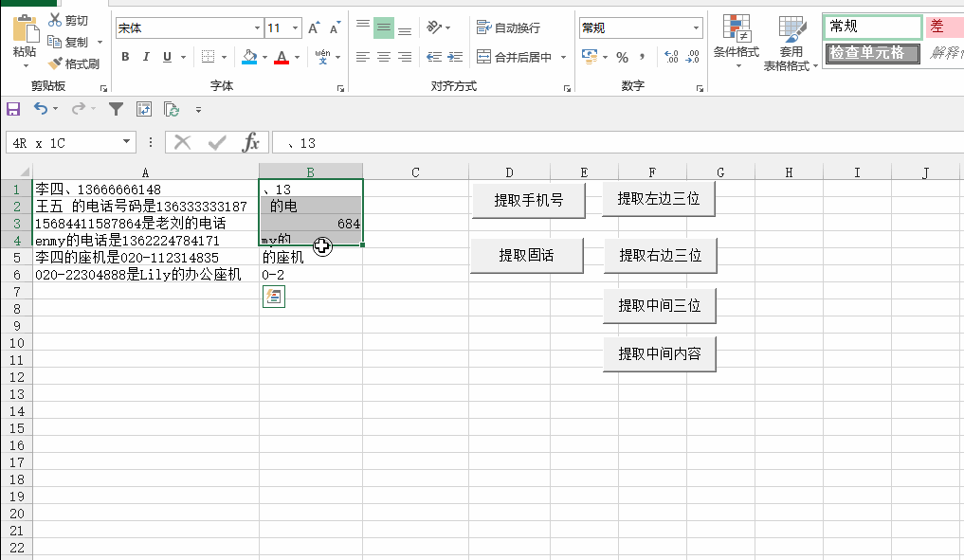This screenshot has width=964, height=560.
Task: Click the 提取手机号 button
Action: click(x=528, y=200)
